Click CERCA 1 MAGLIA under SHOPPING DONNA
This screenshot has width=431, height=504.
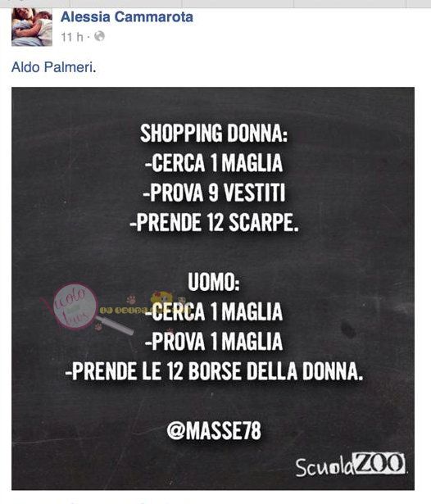click(214, 162)
